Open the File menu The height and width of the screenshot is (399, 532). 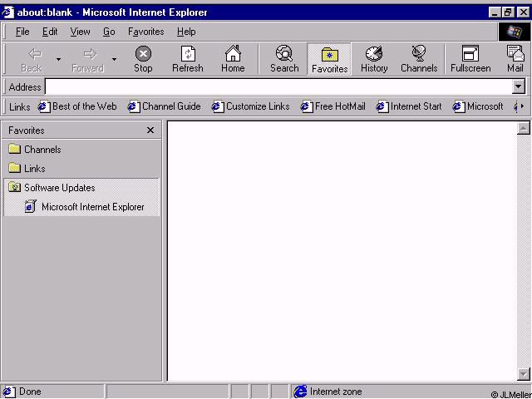coord(22,32)
